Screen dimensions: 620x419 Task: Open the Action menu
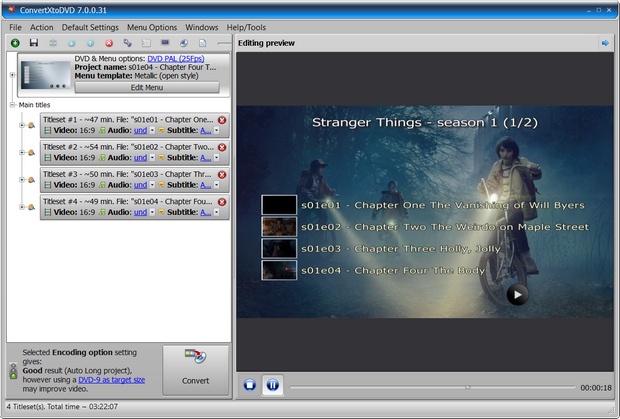pyautogui.click(x=42, y=27)
